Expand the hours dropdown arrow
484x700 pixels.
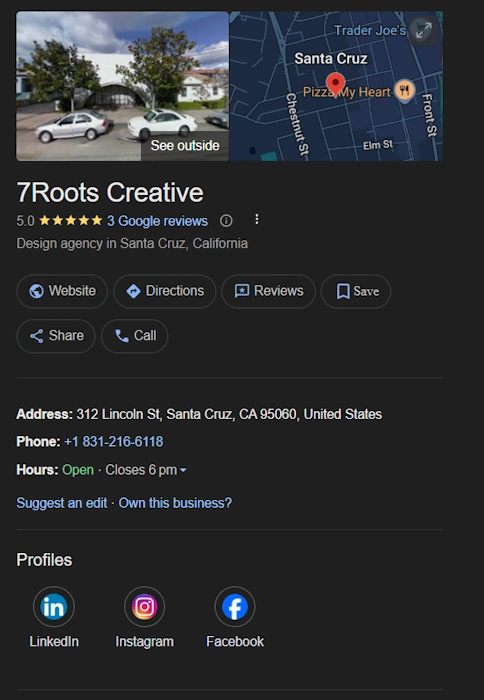tap(183, 470)
